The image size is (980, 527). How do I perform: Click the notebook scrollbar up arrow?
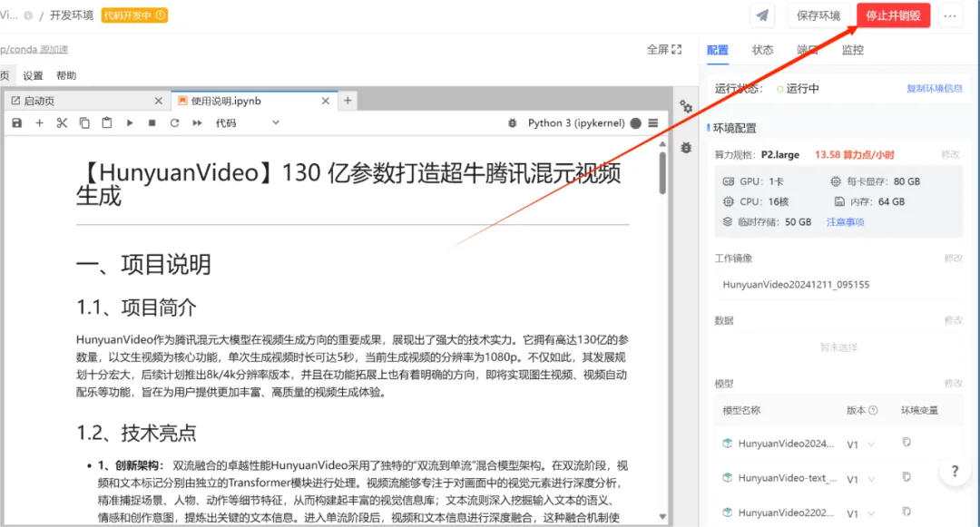[x=662, y=144]
